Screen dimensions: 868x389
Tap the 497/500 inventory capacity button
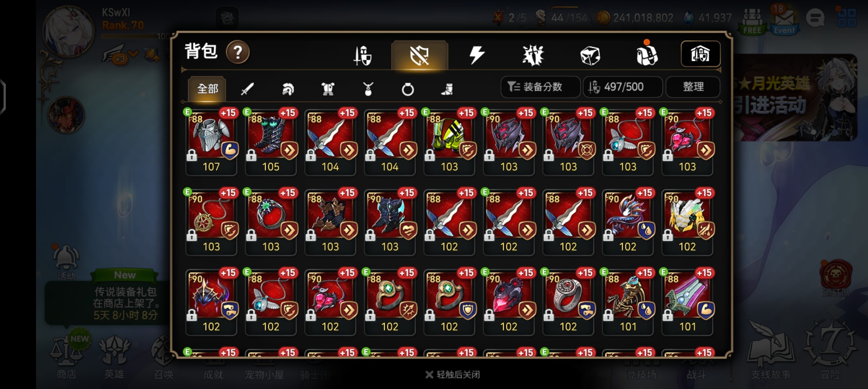click(623, 87)
